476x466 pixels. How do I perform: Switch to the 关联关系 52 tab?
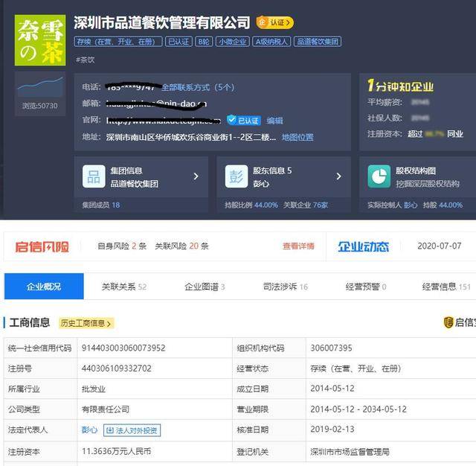[124, 287]
